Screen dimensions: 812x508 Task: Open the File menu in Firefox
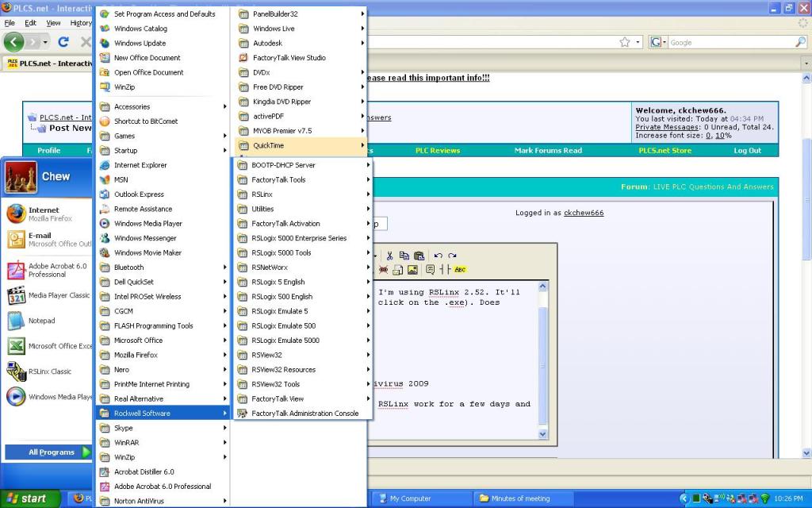click(10, 23)
